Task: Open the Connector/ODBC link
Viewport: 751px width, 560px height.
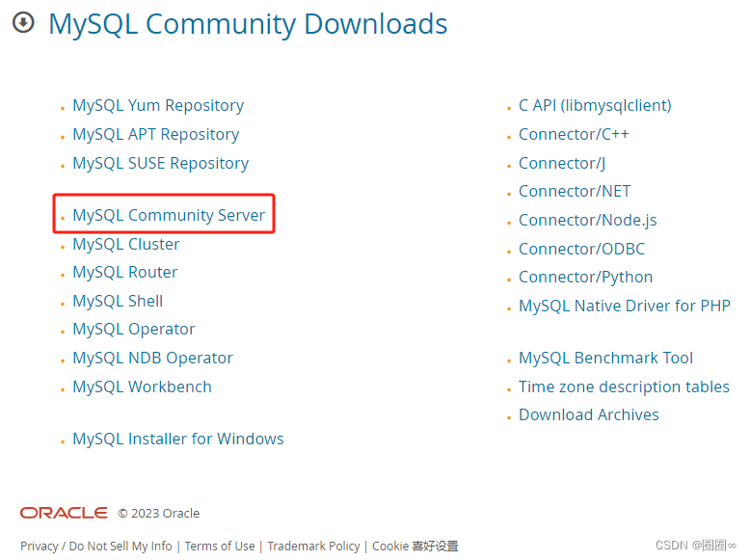Action: pyautogui.click(x=582, y=249)
